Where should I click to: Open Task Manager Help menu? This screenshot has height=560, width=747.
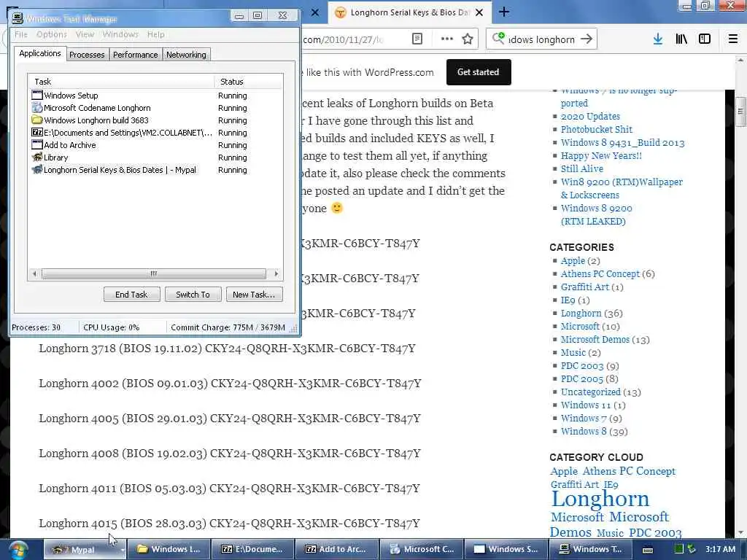pos(156,34)
